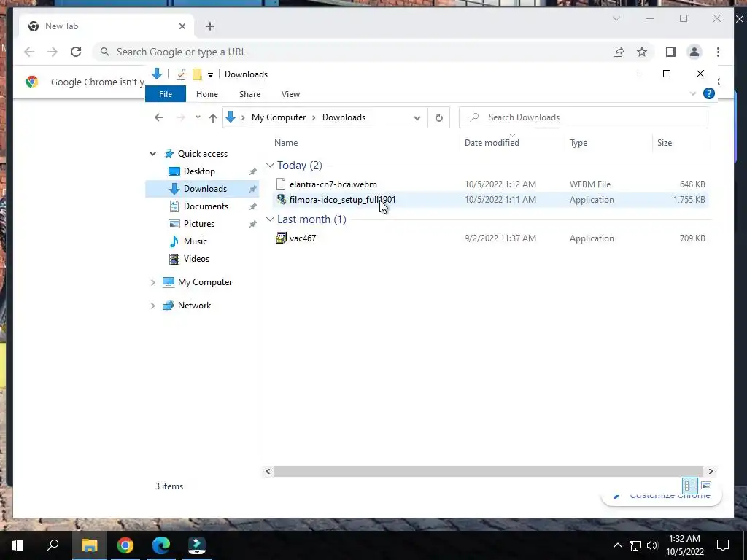
Task: Click the share this page icon in Chrome
Action: click(619, 52)
